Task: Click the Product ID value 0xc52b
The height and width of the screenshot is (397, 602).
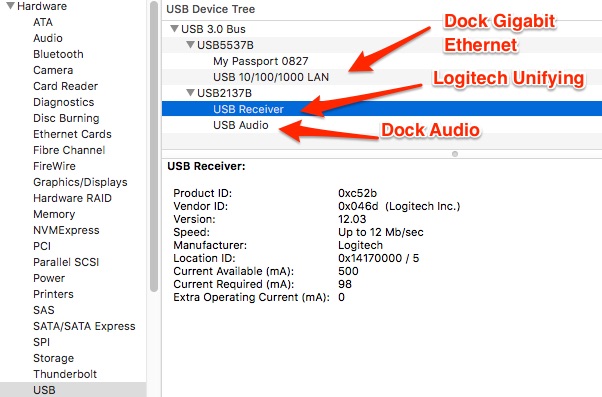Action: [357, 193]
